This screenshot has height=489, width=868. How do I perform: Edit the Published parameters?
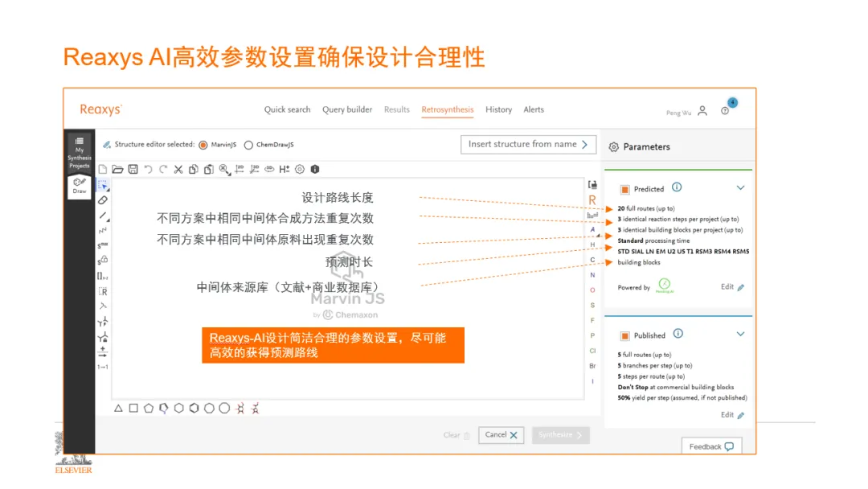pyautogui.click(x=733, y=415)
